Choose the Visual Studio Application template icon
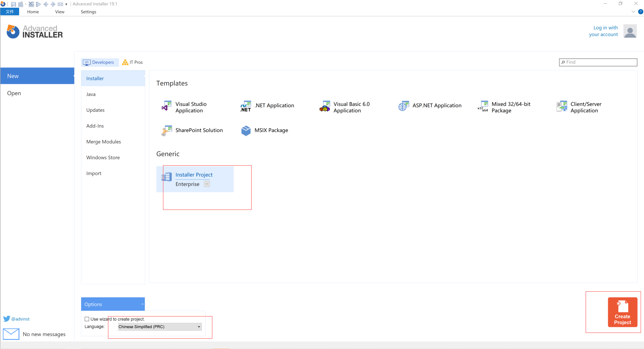 tap(167, 106)
